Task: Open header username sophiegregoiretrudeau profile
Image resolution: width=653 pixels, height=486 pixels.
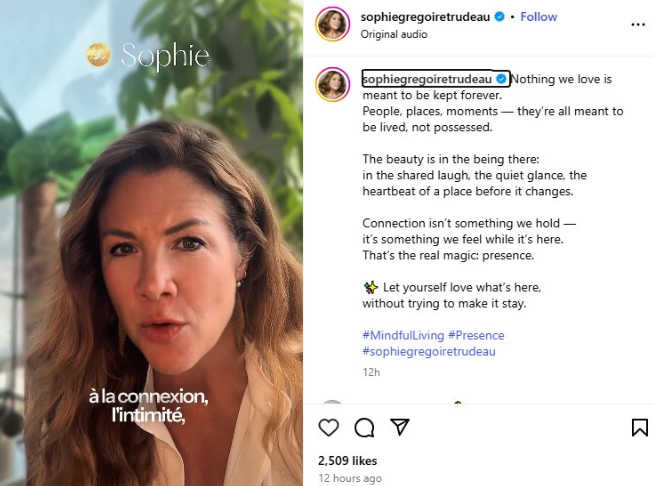Action: [x=432, y=17]
